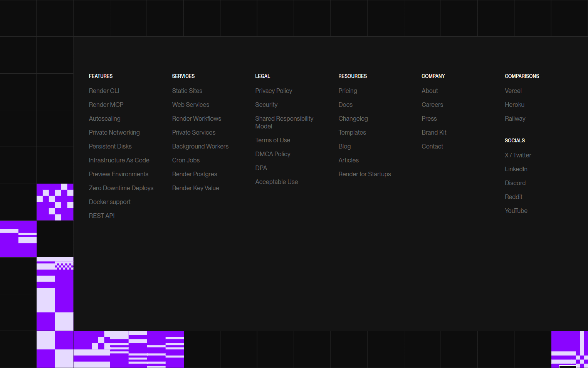
Task: Open the Private Networking link
Action: [x=114, y=132]
